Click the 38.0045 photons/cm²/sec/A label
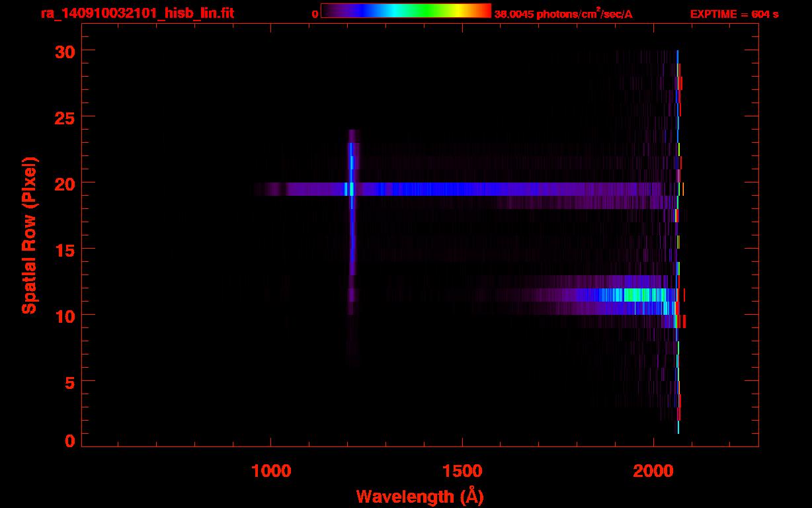The width and height of the screenshot is (812, 508). coord(563,14)
